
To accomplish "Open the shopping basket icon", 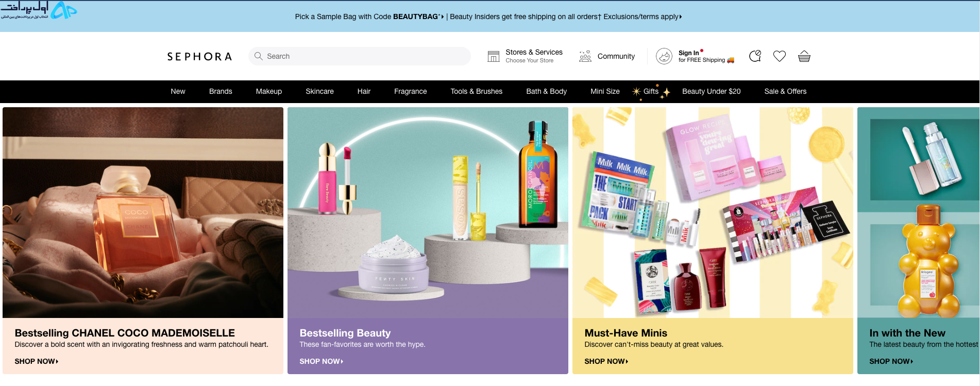I will [x=804, y=56].
